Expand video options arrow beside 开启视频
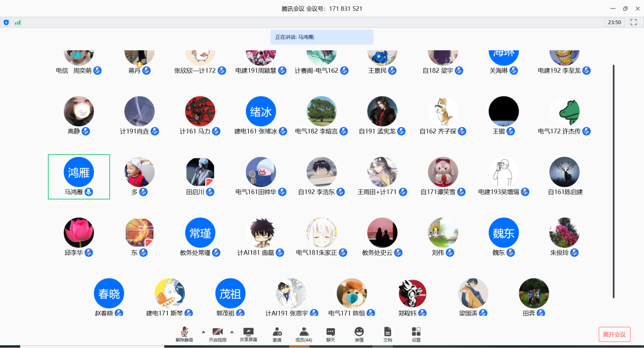Screen dimensions: 644x348 232,332
